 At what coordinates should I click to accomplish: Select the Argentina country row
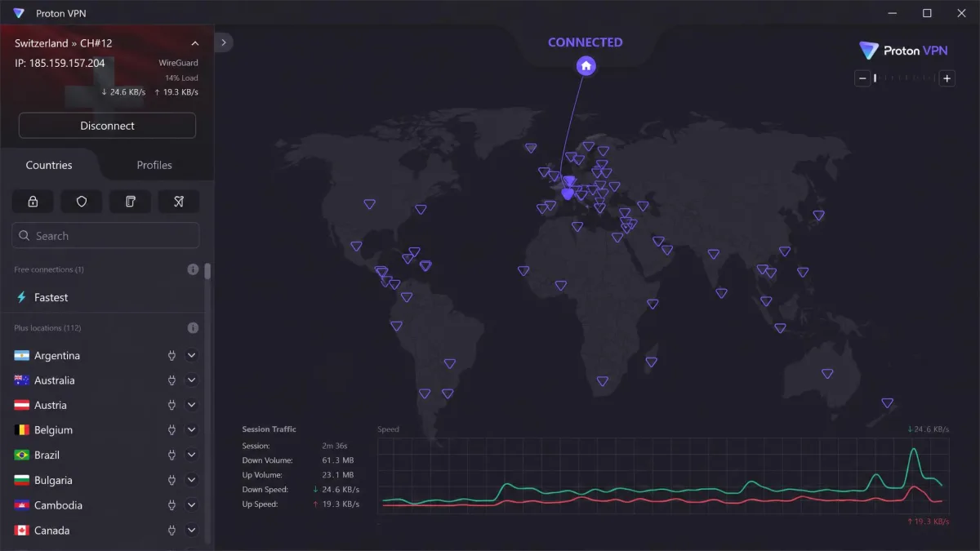tap(102, 356)
